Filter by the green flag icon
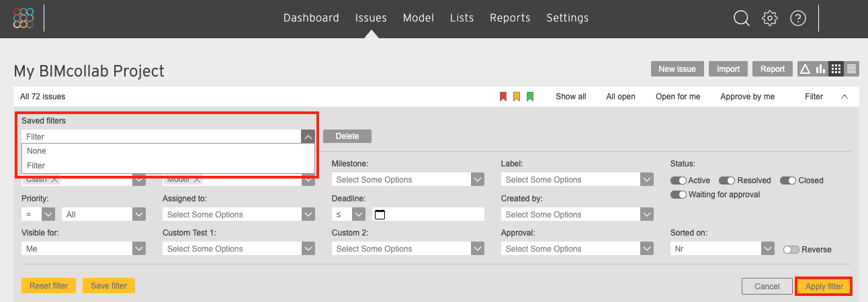 (x=530, y=97)
